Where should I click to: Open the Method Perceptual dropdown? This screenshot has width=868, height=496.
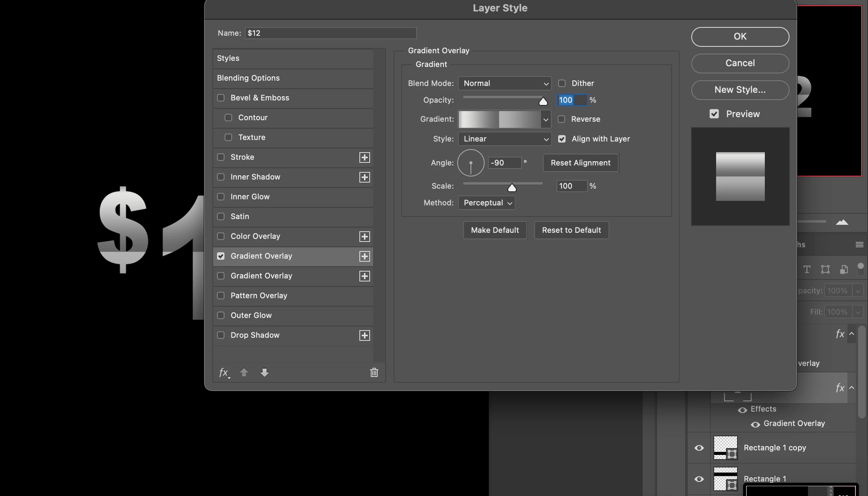coord(487,203)
